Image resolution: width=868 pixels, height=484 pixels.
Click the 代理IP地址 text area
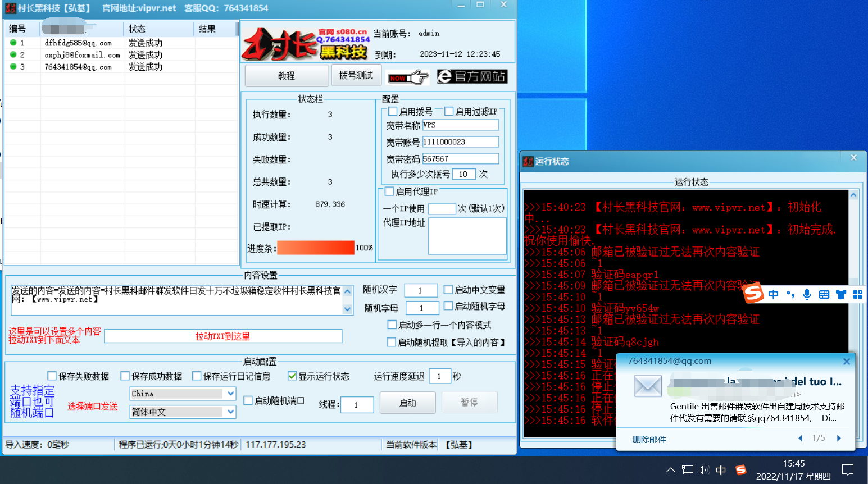(467, 236)
